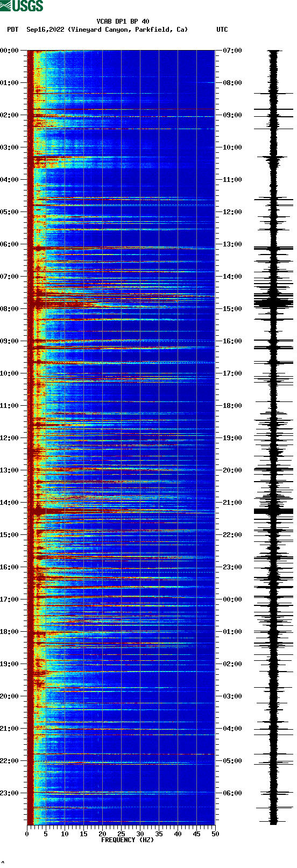Click the UTC time label 02:00 on right axis

click(x=232, y=664)
